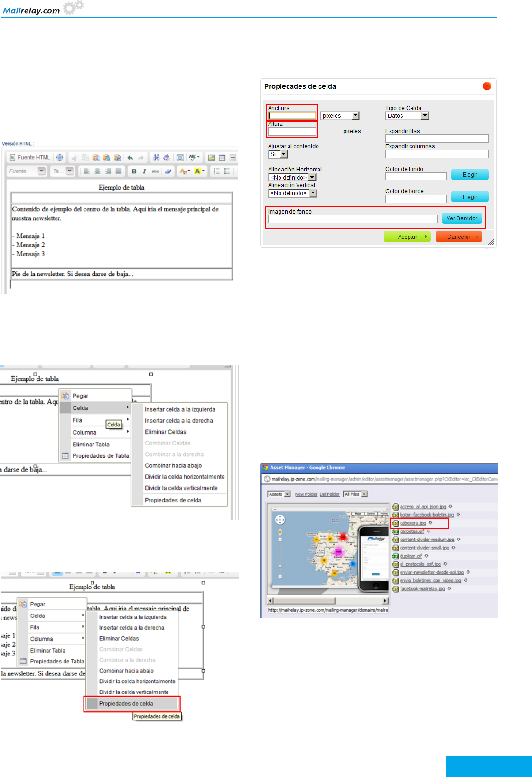Image resolution: width=532 pixels, height=777 pixels.
Task: Select Celda in the middle context menu
Action: pos(95,408)
